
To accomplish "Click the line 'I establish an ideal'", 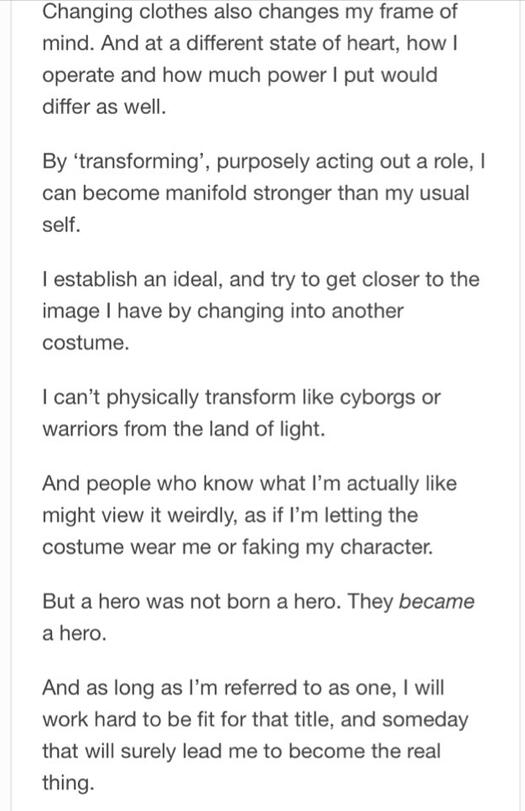I will (261, 280).
